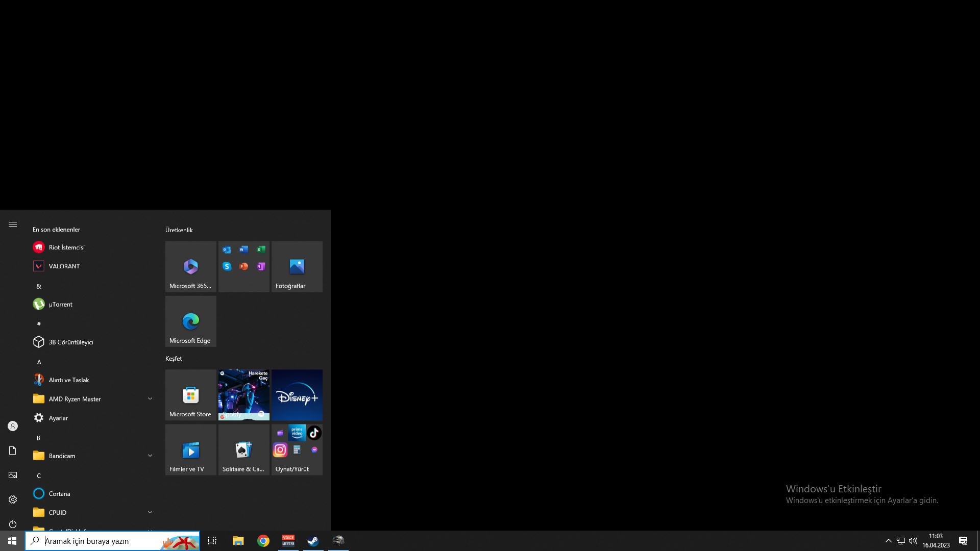Click the Keşfet tile group header
The image size is (980, 551).
[174, 359]
